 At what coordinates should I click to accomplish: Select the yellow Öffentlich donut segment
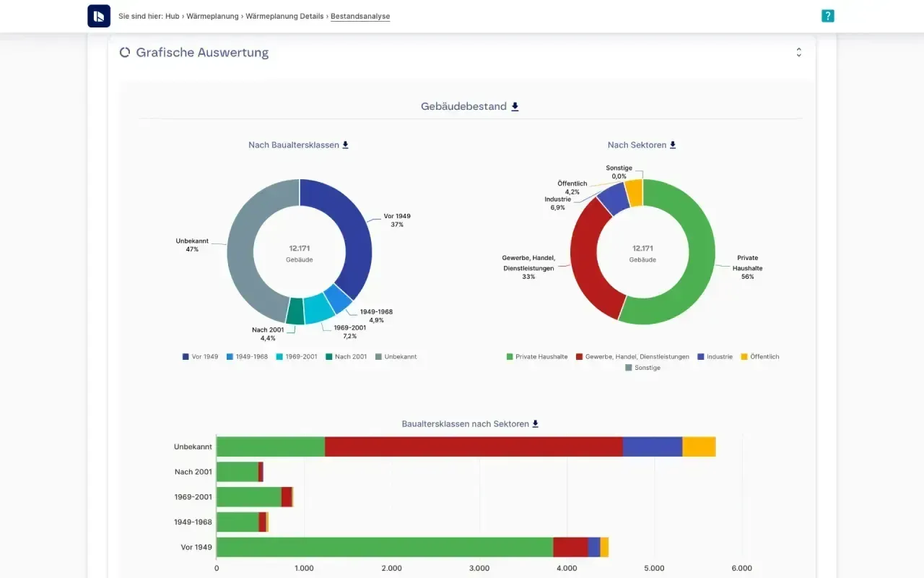tap(635, 192)
